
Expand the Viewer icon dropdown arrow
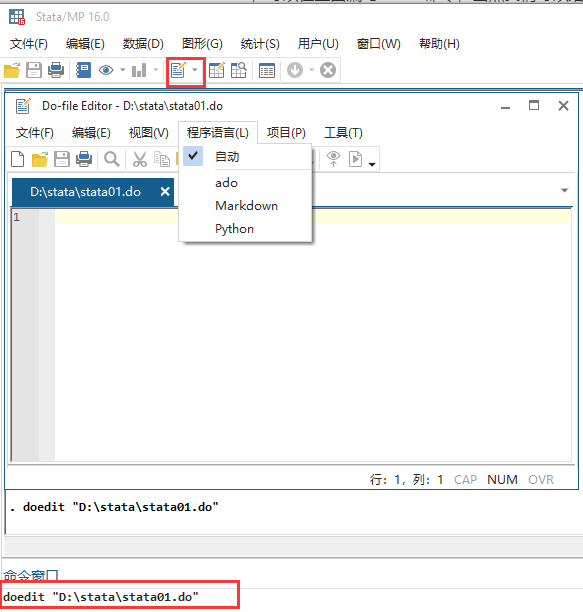[x=123, y=70]
